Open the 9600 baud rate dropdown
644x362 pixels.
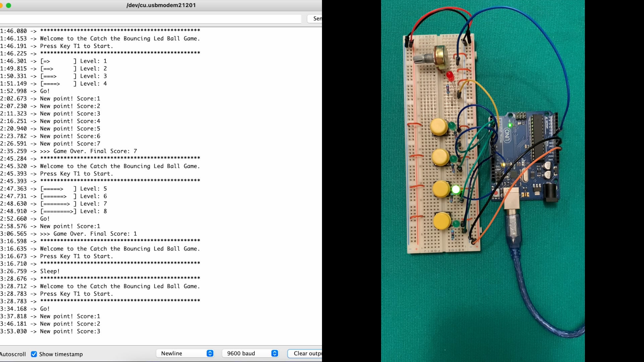(250, 353)
